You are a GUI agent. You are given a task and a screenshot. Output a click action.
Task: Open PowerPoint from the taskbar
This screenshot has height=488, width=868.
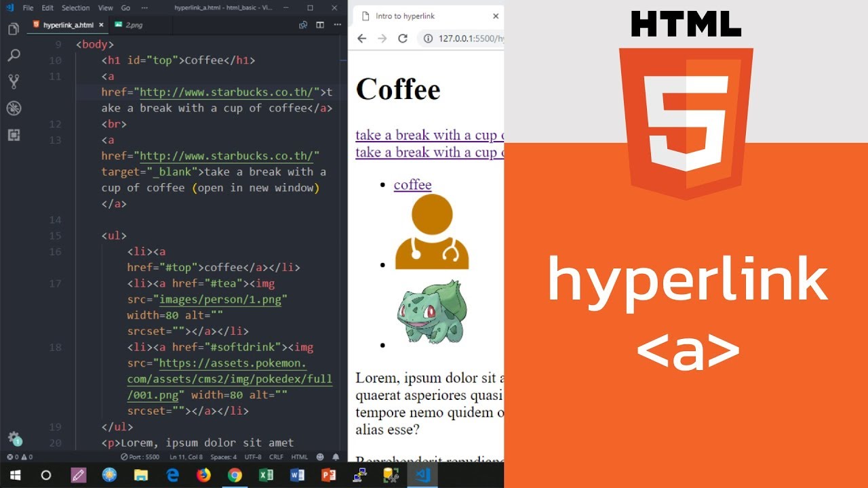(328, 475)
